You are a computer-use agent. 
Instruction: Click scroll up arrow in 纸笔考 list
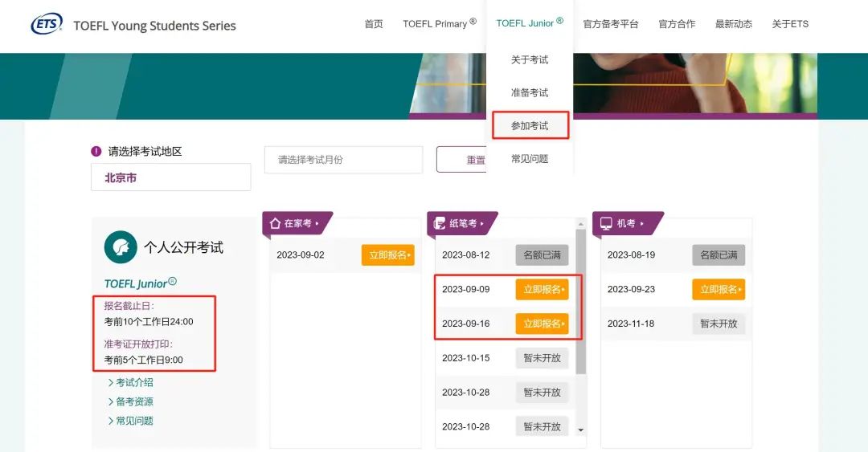(x=581, y=223)
